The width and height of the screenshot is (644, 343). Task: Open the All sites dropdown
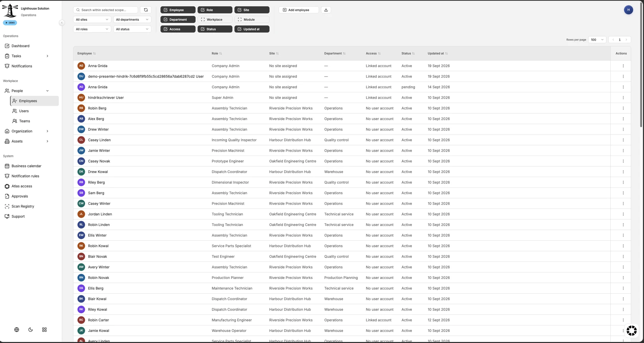tap(92, 20)
